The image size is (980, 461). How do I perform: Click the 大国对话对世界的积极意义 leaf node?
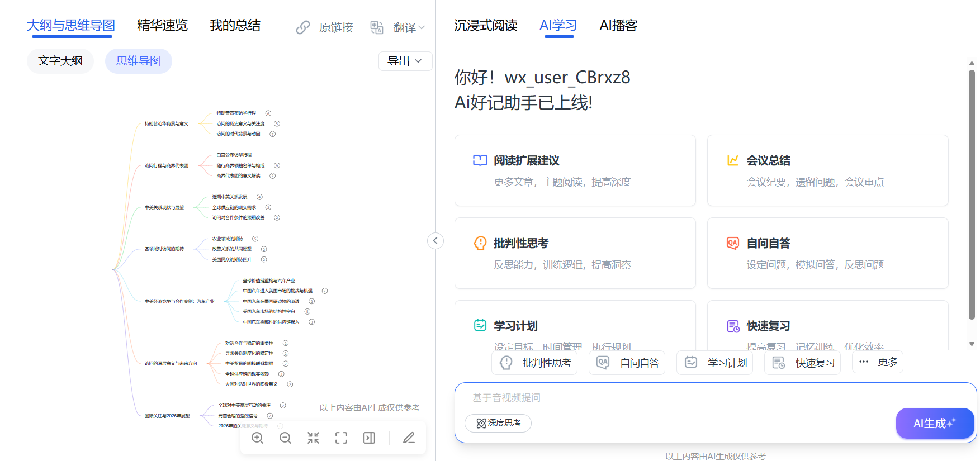[x=252, y=384]
